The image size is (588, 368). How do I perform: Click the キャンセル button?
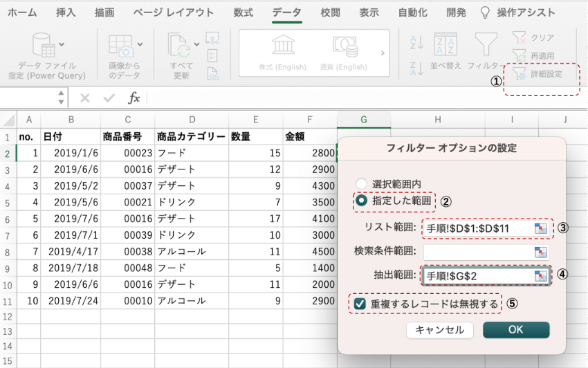pos(439,330)
